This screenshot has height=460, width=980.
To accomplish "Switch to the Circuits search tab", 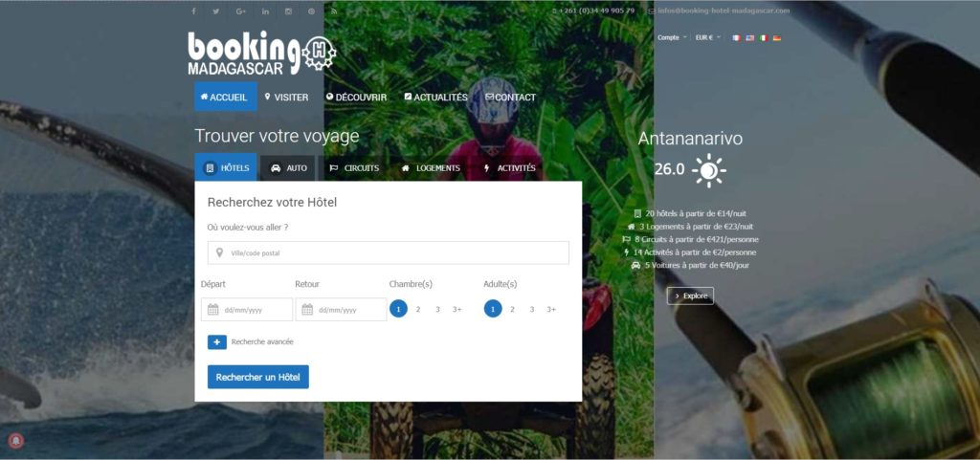I will [354, 168].
